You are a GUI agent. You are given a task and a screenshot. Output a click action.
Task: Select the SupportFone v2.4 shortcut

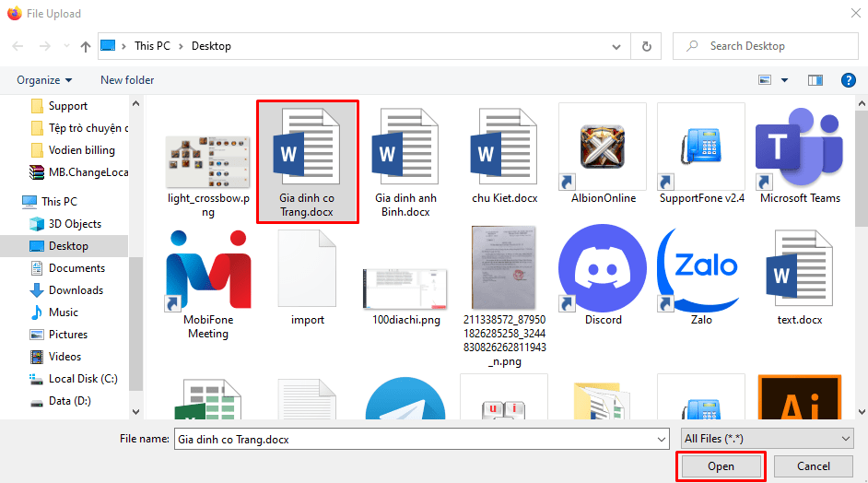point(701,147)
